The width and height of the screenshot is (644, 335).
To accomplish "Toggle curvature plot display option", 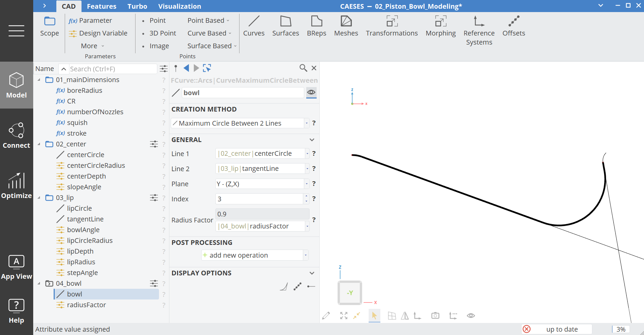I will click(x=284, y=287).
